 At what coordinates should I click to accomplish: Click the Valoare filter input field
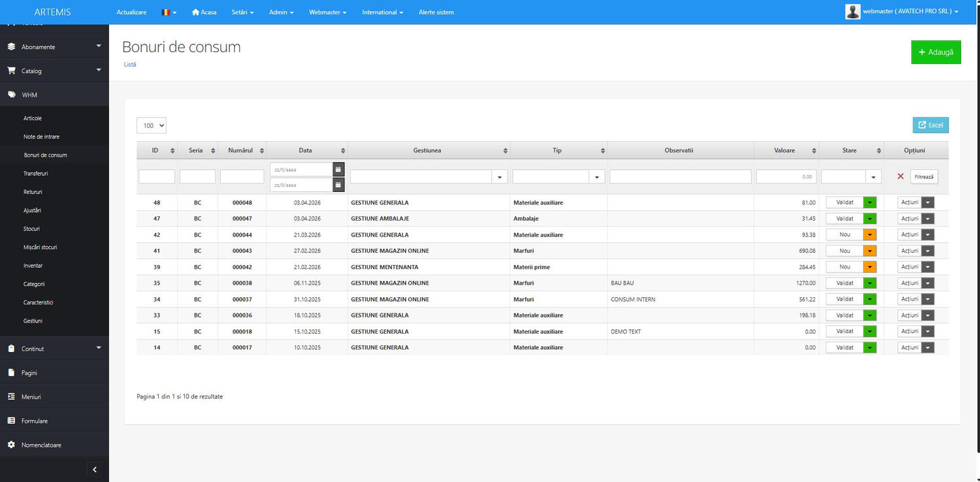pos(786,176)
